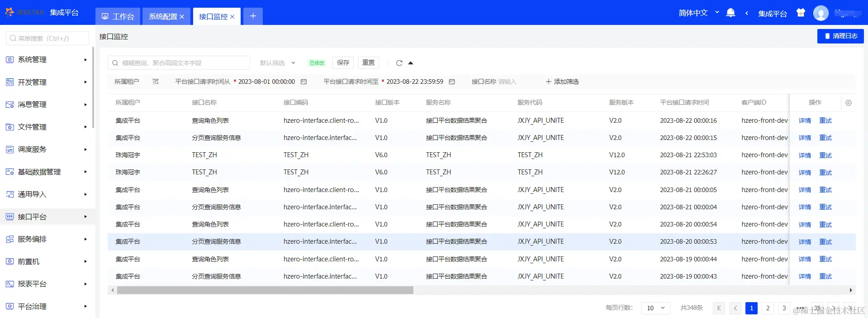The image size is (868, 318).
Task: Click the 保存 filter button
Action: 343,63
